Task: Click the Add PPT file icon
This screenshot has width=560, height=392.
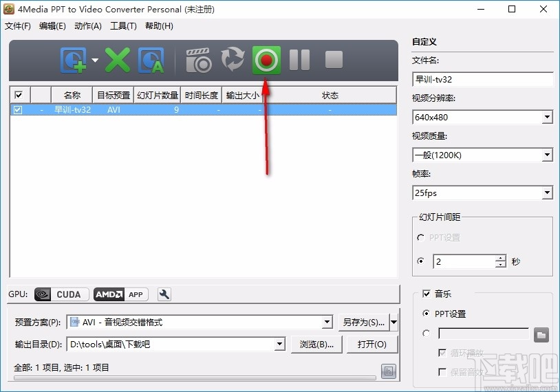Action: (74, 60)
